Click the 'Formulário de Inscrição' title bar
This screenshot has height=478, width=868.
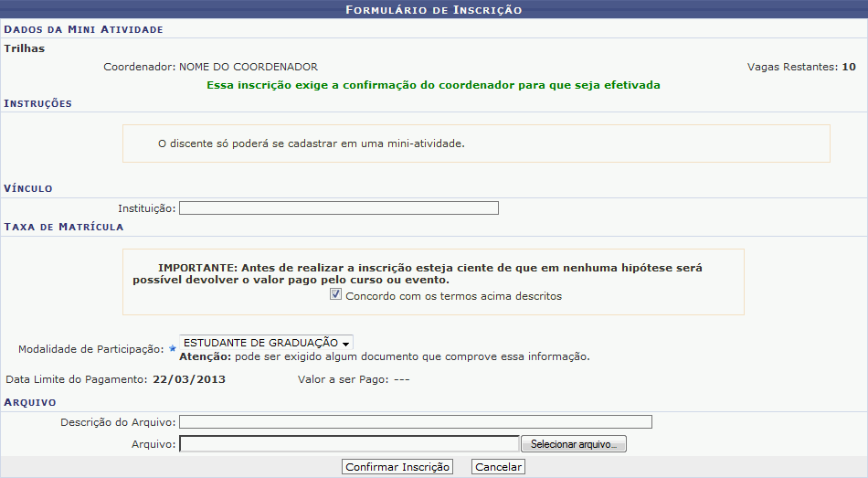433,10
